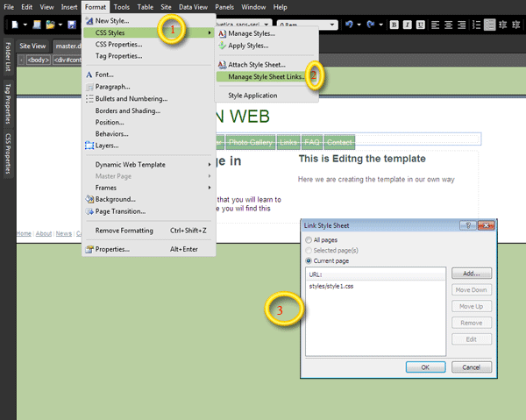The width and height of the screenshot is (526, 420).
Task: Click the New Page toolbar icon
Action: pyautogui.click(x=37, y=25)
